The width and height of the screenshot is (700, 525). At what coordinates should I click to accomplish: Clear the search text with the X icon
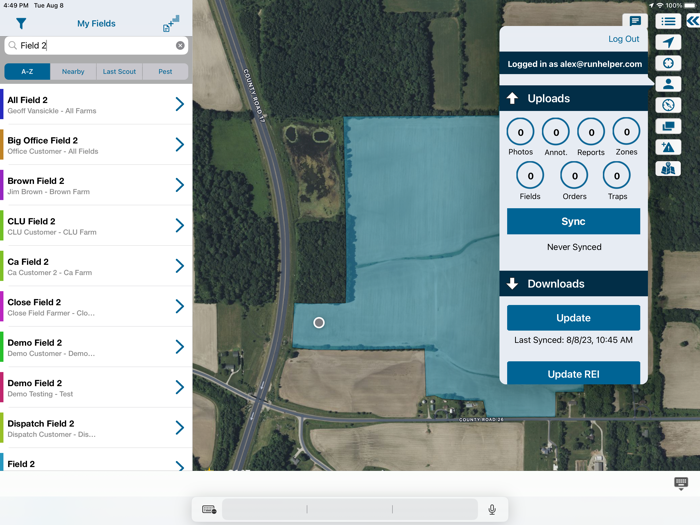click(x=180, y=46)
